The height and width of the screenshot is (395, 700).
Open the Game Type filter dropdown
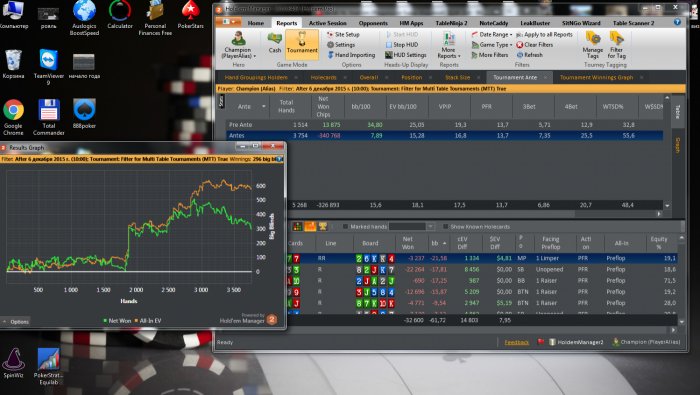pyautogui.click(x=492, y=45)
